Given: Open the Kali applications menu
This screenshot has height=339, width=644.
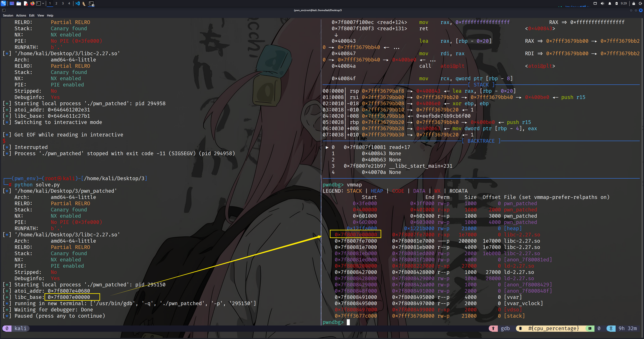Looking at the screenshot, I should click(3, 3).
